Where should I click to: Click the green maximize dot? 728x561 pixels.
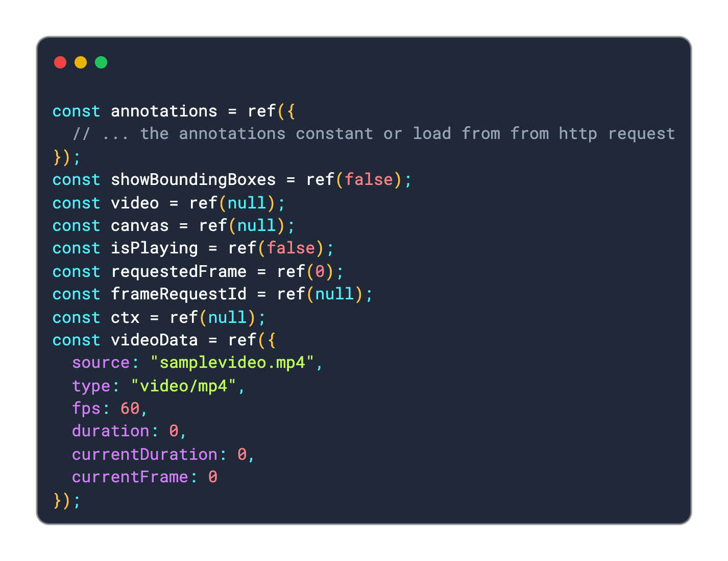(x=101, y=62)
